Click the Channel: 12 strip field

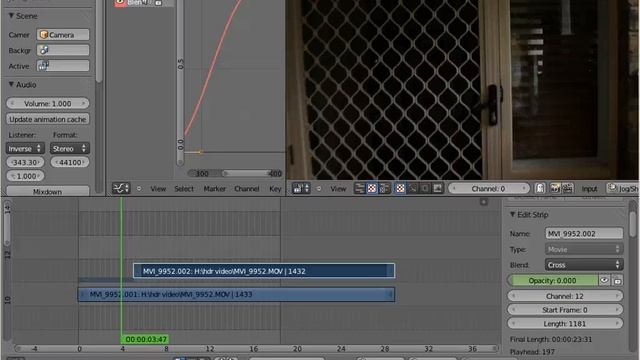[565, 296]
